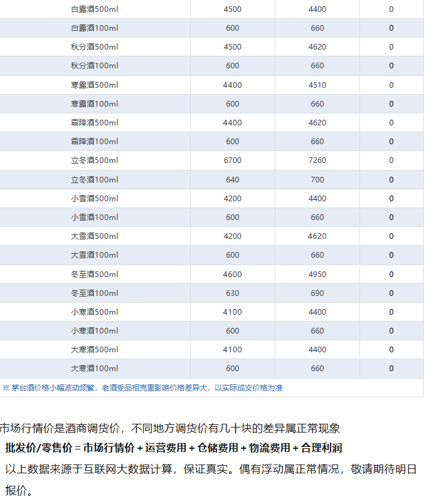The height and width of the screenshot is (504, 424).
Task: Click the 立冬酒500ml product name
Action: point(95,160)
